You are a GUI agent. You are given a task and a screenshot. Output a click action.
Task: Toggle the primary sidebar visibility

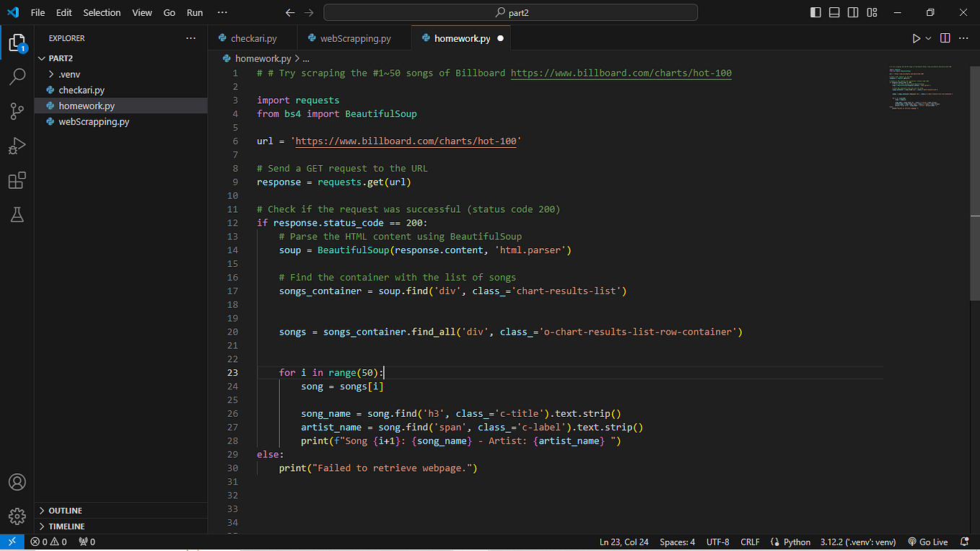pos(815,12)
